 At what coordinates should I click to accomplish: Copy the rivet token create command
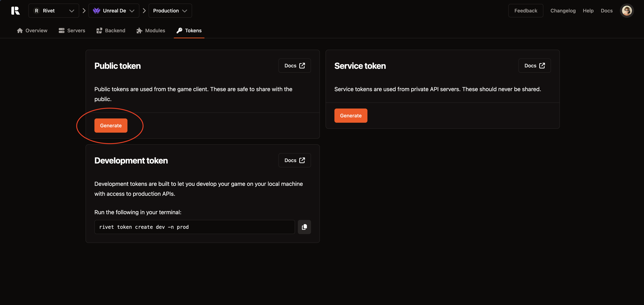pos(304,227)
